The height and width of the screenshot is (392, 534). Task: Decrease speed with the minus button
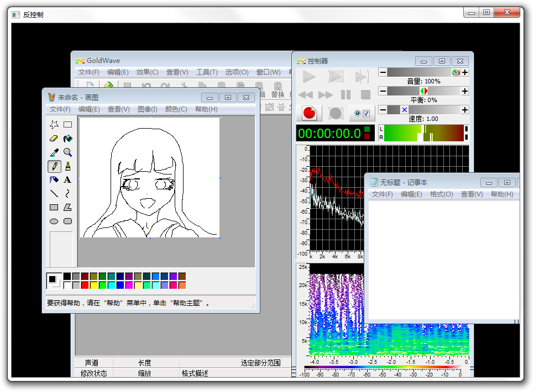[x=383, y=109]
